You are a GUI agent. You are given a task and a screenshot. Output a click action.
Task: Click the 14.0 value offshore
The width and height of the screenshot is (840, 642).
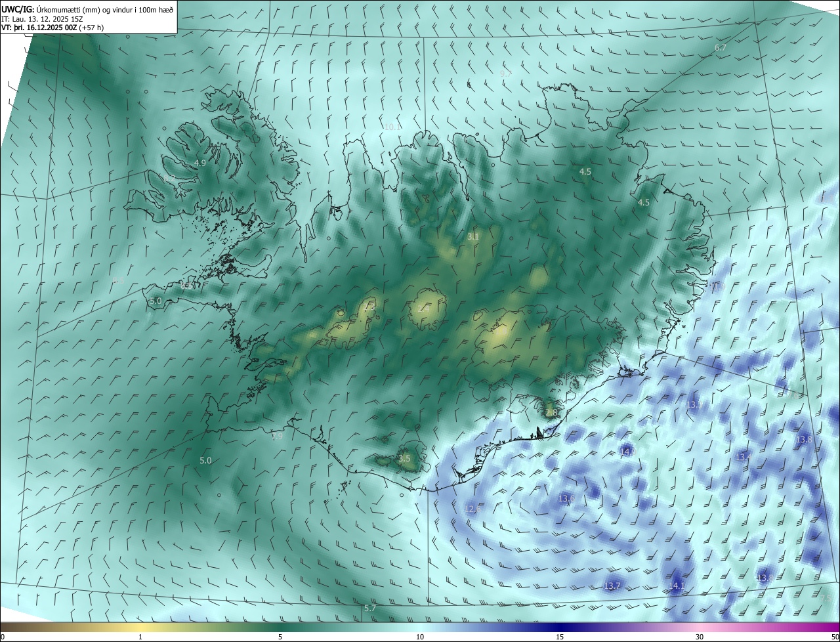[x=628, y=451]
